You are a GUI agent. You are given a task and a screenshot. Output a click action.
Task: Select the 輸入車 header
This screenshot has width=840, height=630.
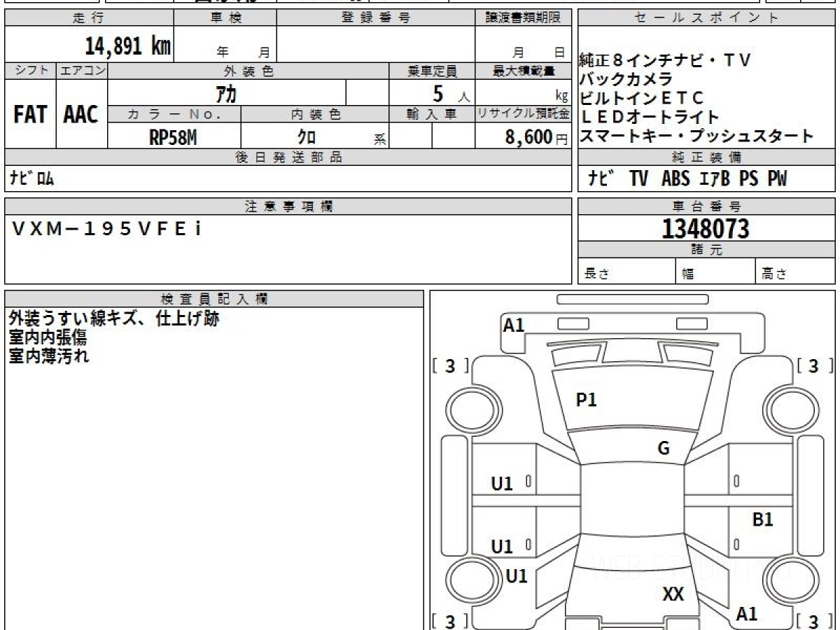pos(432,114)
